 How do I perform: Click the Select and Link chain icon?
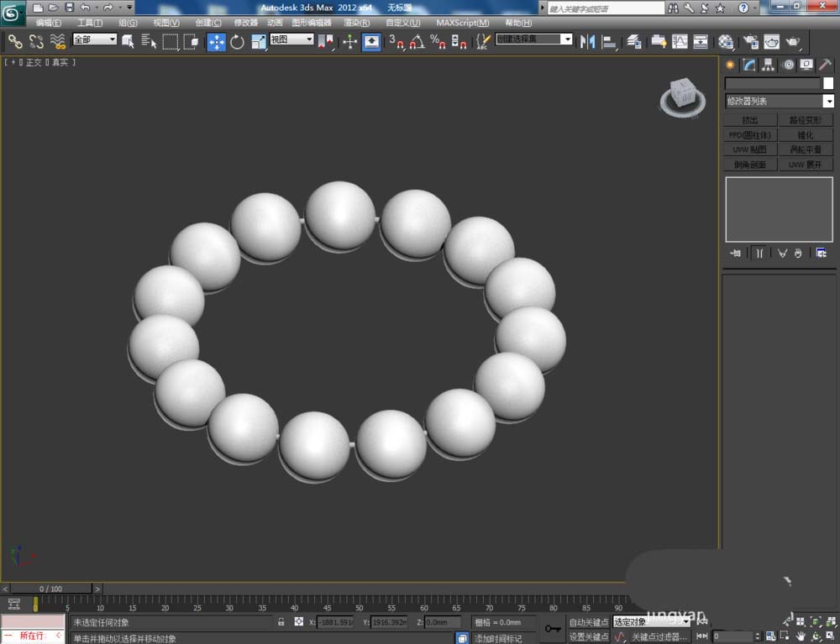pos(15,41)
